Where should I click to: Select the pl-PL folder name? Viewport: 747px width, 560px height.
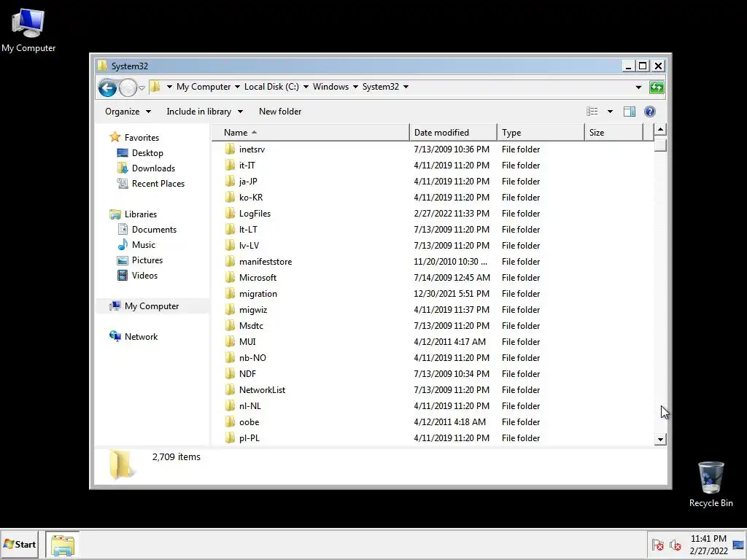click(249, 438)
